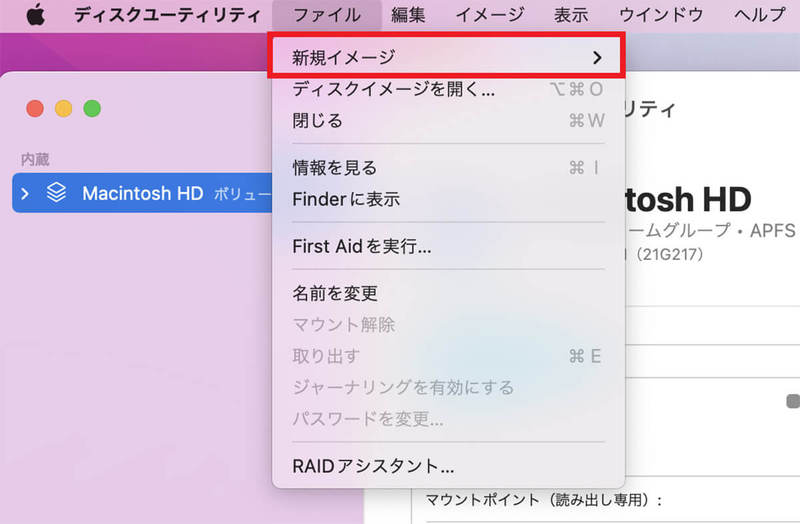Click the yellow minimize window button
This screenshot has height=524, width=800.
(63, 108)
